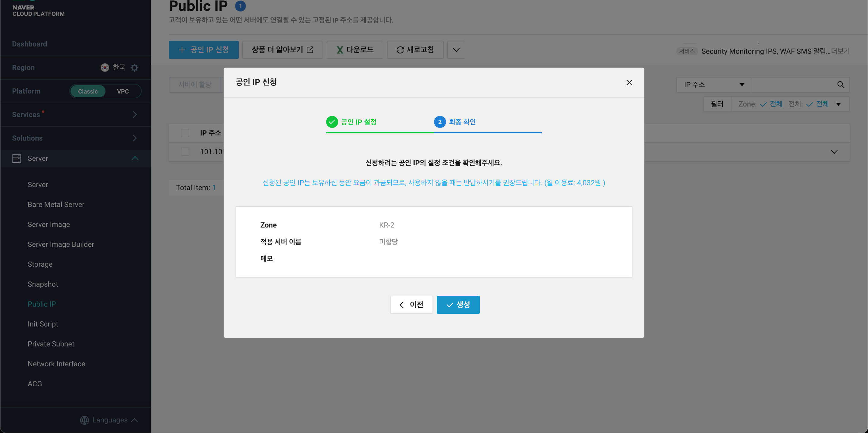This screenshot has height=433, width=868.
Task: Go to 공인 IP 설정 step tab
Action: (351, 122)
